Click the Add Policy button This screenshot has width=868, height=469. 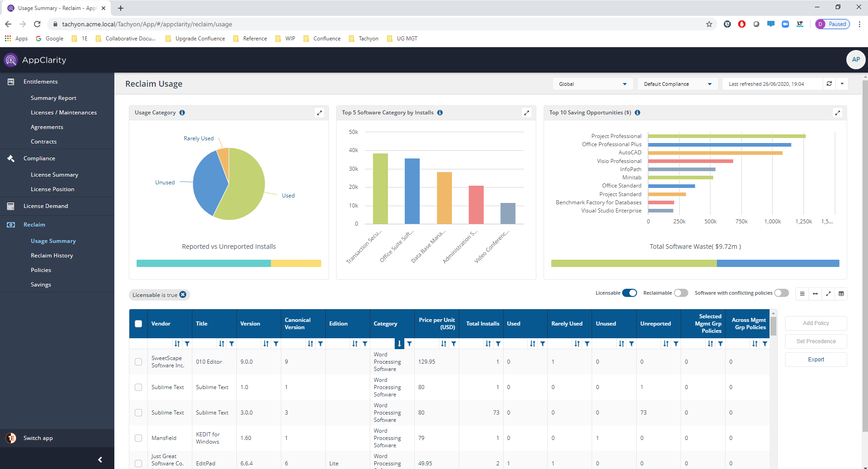coord(816,323)
